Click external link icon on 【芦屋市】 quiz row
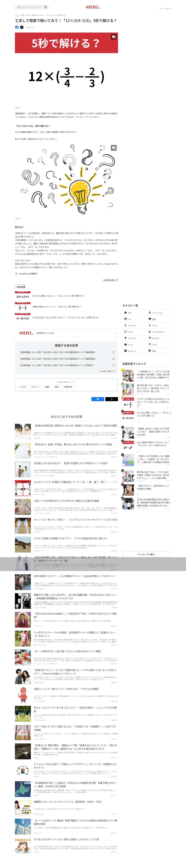This screenshot has height=868, width=186. coord(113,365)
